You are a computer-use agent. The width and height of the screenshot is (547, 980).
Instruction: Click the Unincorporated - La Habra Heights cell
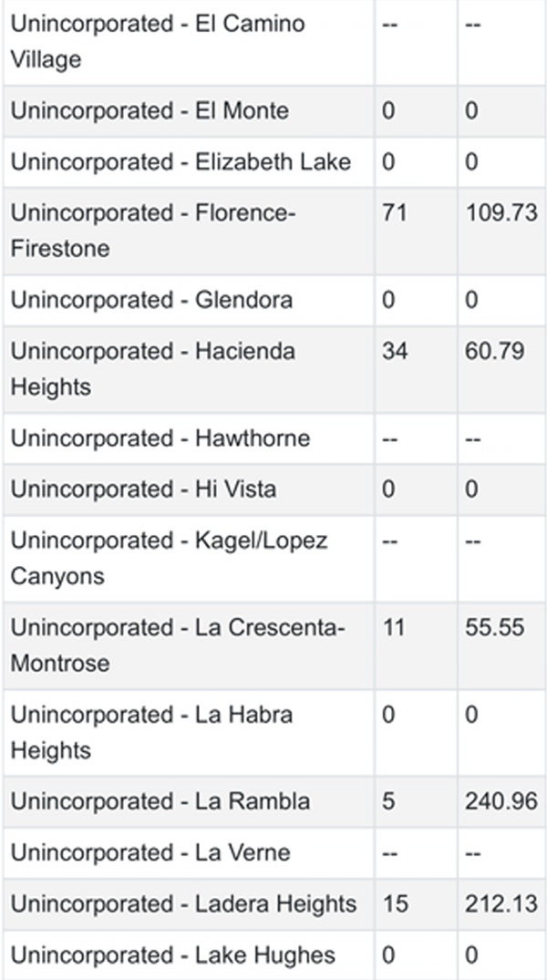pyautogui.click(x=189, y=733)
